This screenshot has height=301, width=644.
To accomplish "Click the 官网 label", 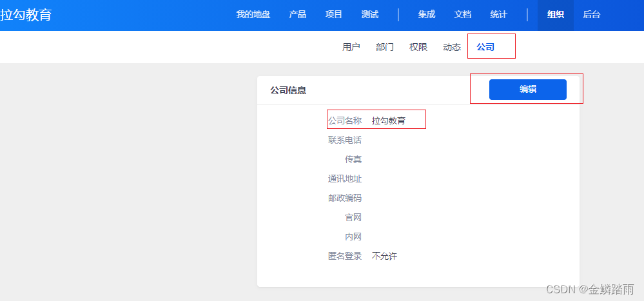I will coord(353,217).
